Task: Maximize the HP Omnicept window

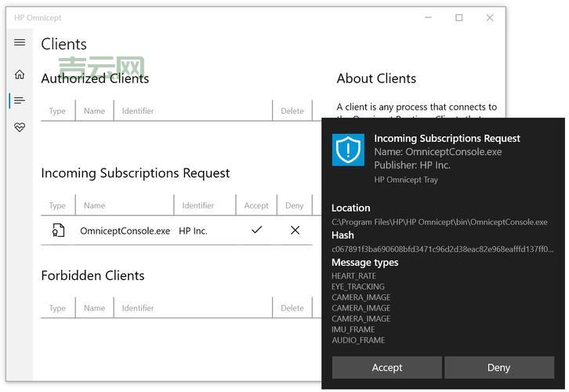Action: (459, 18)
